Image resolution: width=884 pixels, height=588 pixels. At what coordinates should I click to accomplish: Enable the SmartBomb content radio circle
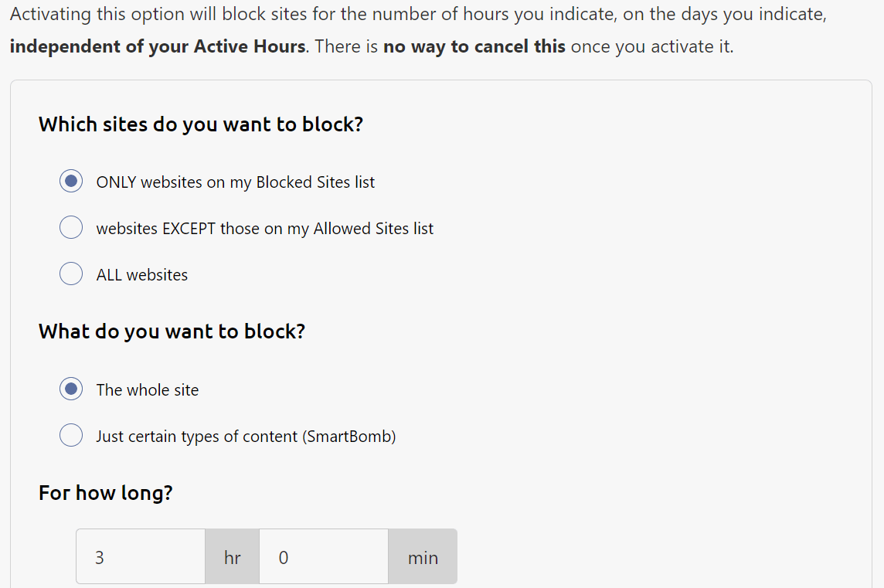click(x=71, y=435)
